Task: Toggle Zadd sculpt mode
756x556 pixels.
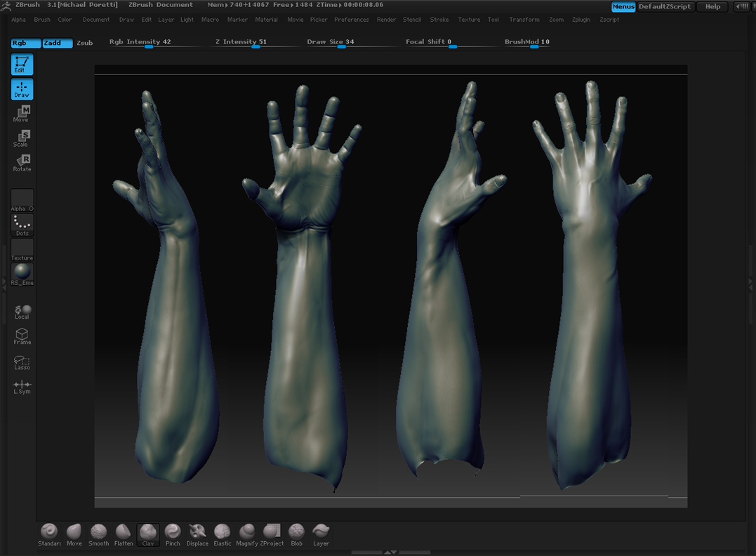Action: [x=58, y=43]
